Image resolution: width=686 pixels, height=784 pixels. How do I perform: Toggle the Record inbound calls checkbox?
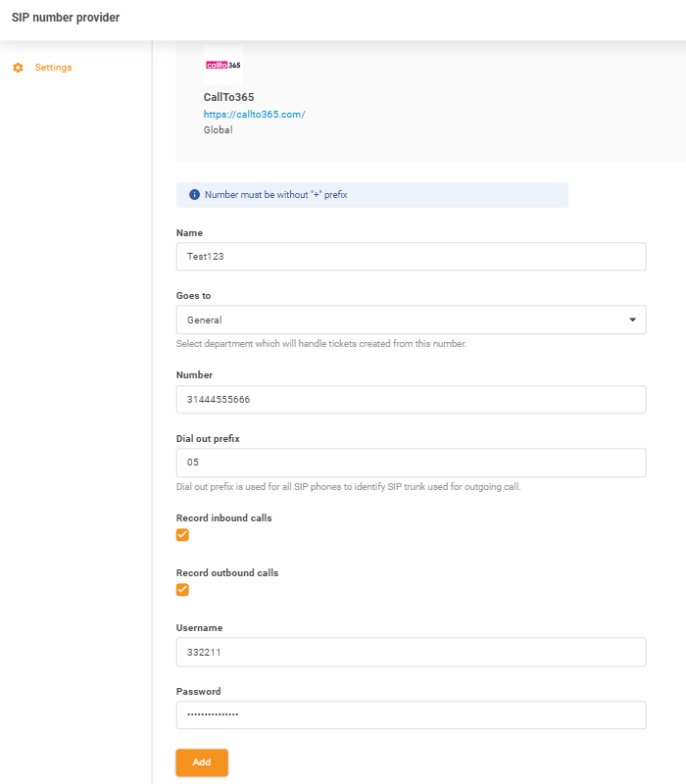click(182, 534)
